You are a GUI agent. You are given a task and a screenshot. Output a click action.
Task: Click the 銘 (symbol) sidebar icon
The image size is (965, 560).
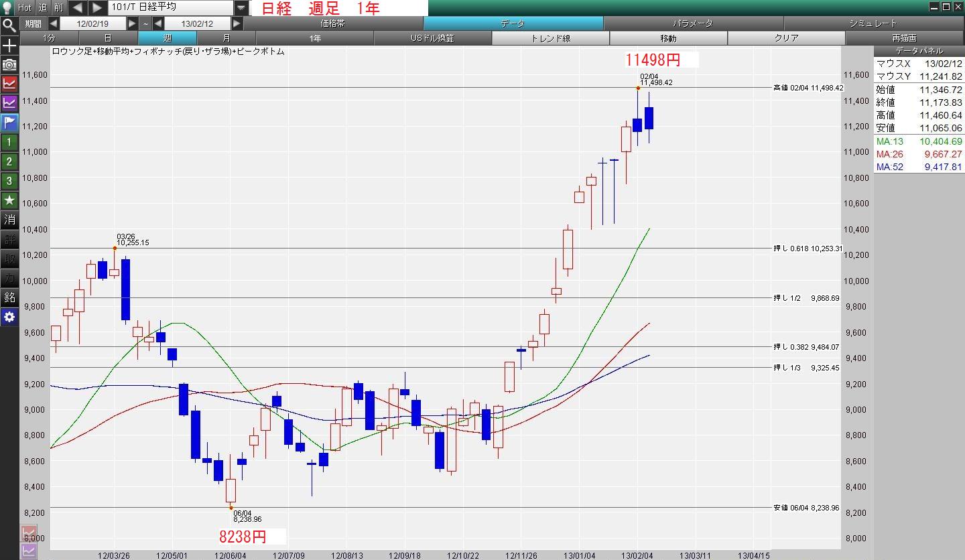pos(9,297)
